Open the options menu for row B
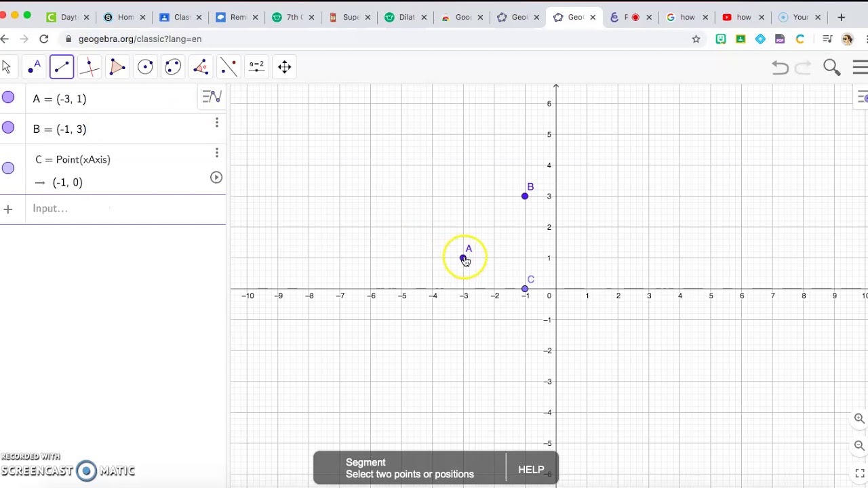Screen dimensions: 868x488 tap(216, 123)
